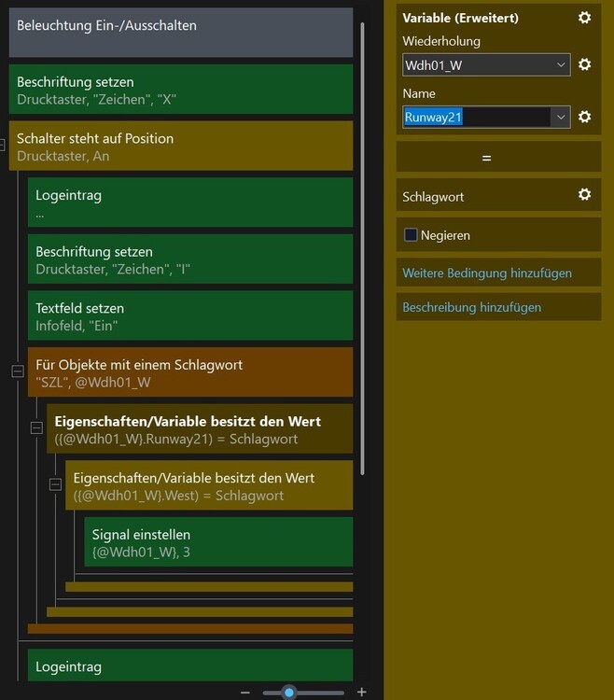Open gear settings for Schlagwort
The image size is (614, 700).
584,194
